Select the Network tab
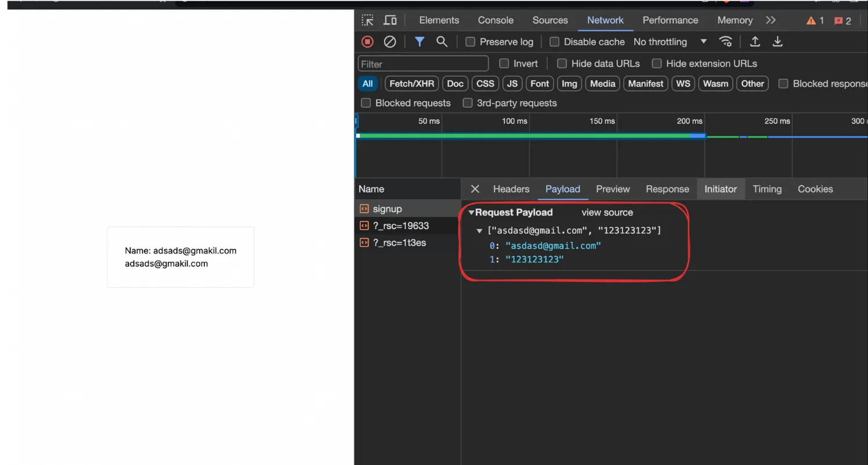This screenshot has height=465, width=868. [x=605, y=20]
